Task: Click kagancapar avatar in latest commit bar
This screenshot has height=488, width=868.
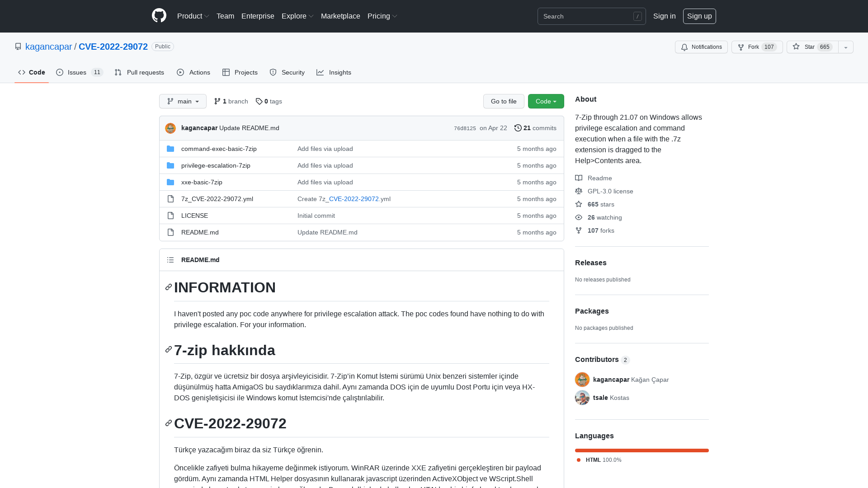Action: [x=170, y=128]
